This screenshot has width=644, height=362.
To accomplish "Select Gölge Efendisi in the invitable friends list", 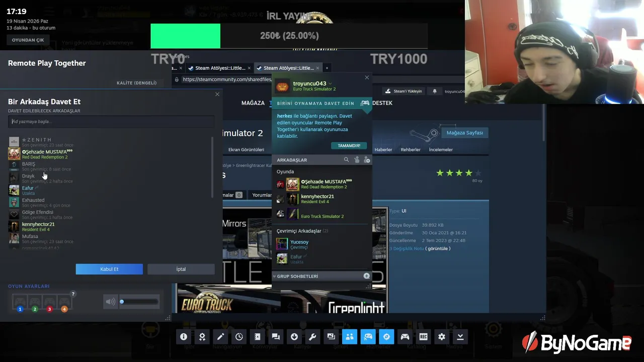I will pyautogui.click(x=110, y=214).
